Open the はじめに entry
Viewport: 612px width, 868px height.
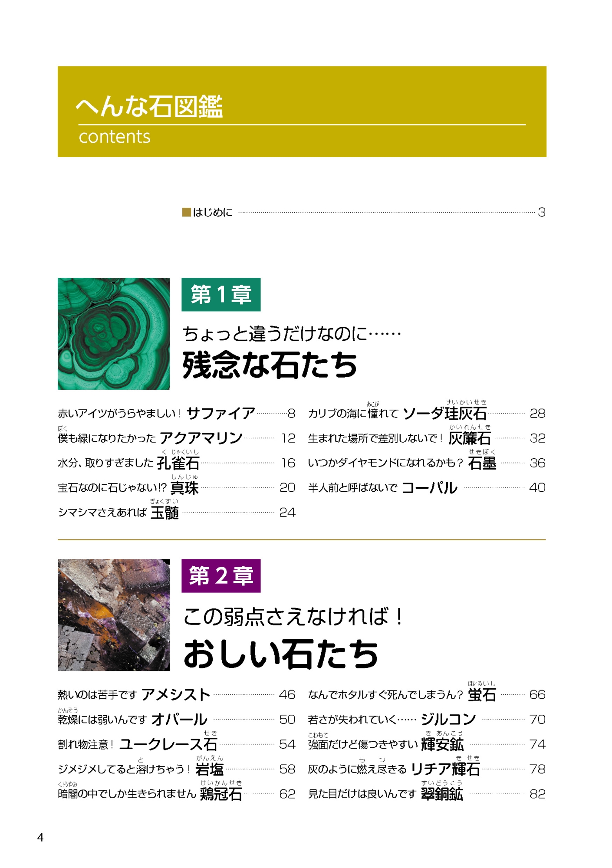coord(364,212)
